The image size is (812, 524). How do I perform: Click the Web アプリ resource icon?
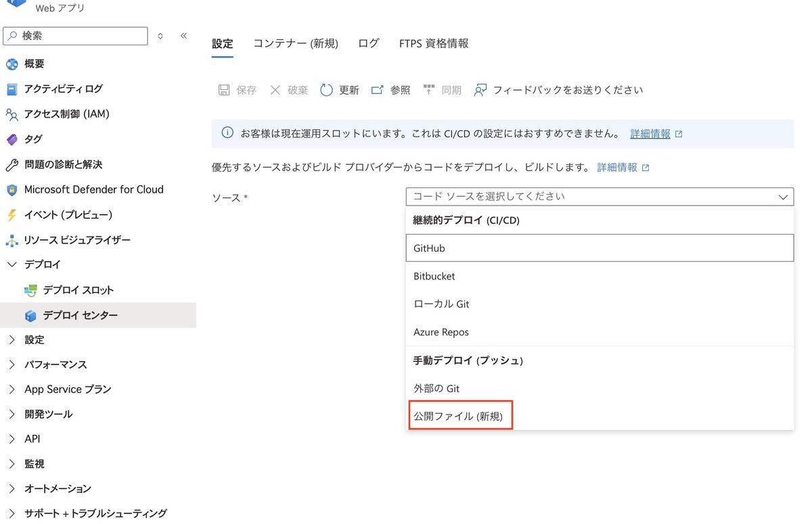click(16, 3)
